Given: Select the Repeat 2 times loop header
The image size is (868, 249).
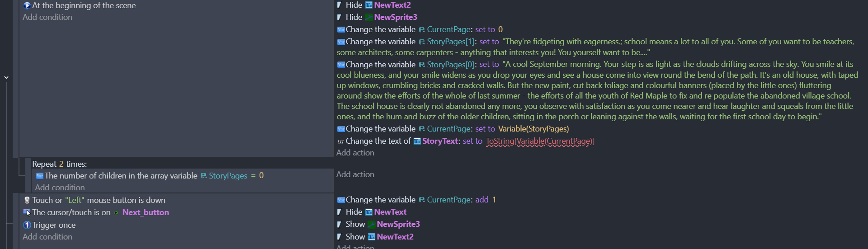Looking at the screenshot, I should (x=59, y=164).
